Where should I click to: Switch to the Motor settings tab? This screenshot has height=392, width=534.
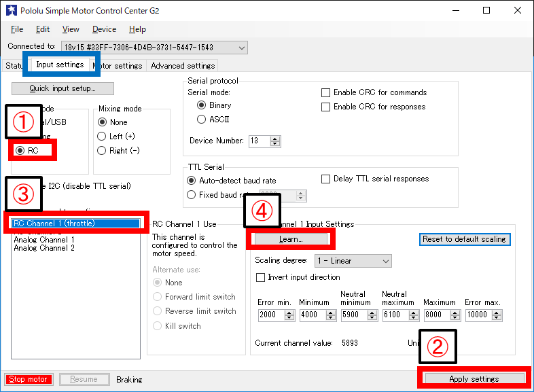[118, 66]
